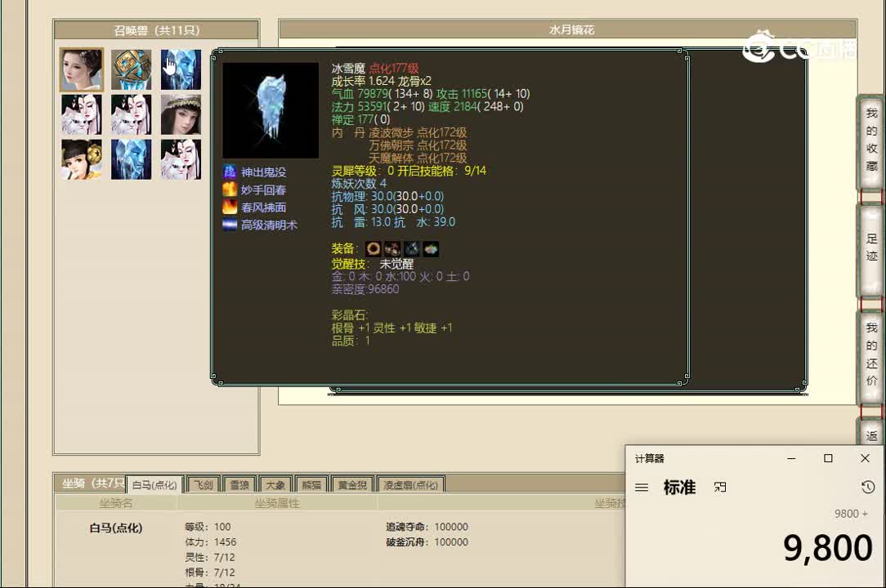Toggle calculator keep-on-top icon
886x588 pixels.
[x=720, y=487]
